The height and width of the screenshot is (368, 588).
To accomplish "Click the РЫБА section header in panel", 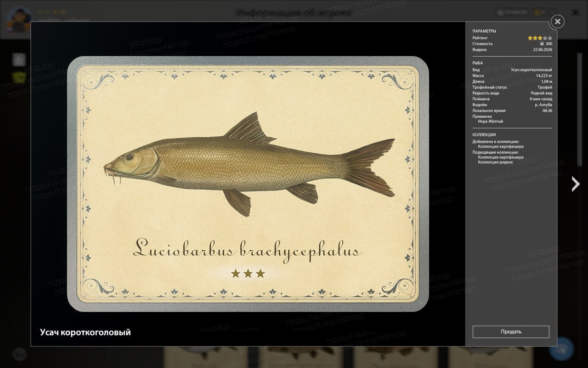I will click(477, 63).
